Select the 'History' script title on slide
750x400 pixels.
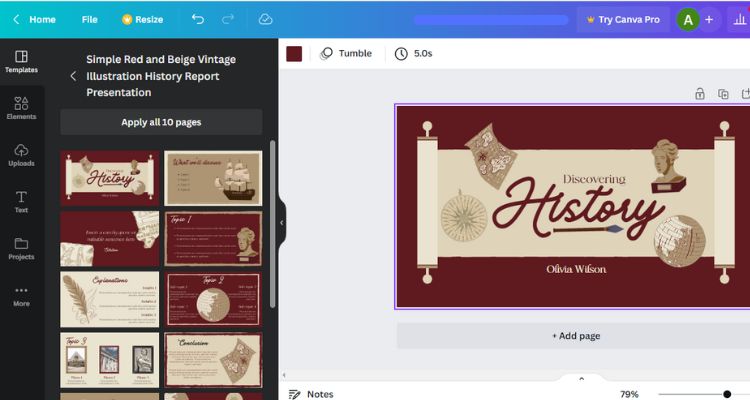[x=578, y=209]
